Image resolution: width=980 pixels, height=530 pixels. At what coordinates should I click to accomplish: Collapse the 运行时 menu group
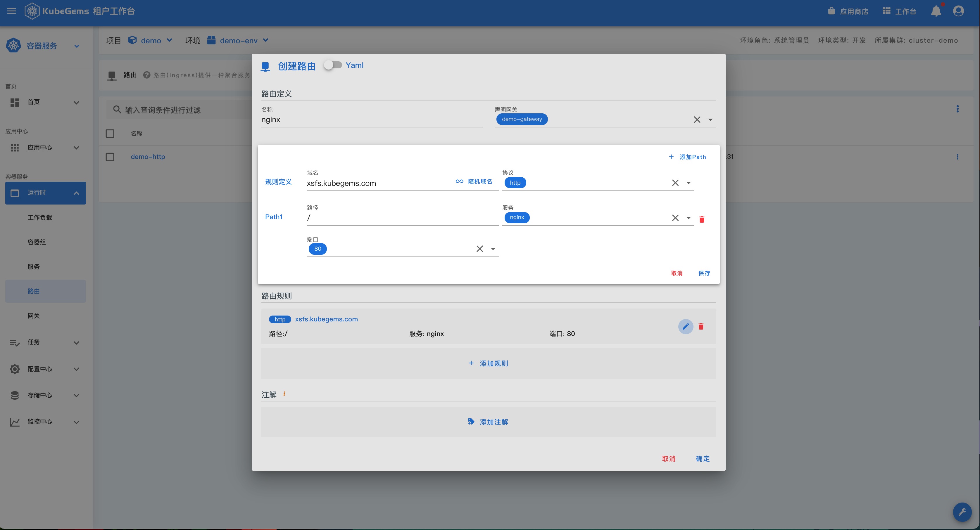46,193
